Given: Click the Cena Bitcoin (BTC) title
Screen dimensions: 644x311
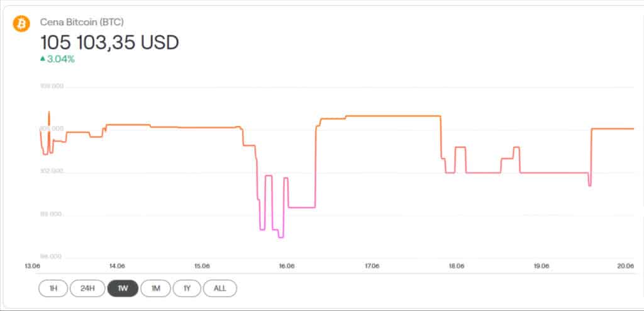Looking at the screenshot, I should [82, 21].
